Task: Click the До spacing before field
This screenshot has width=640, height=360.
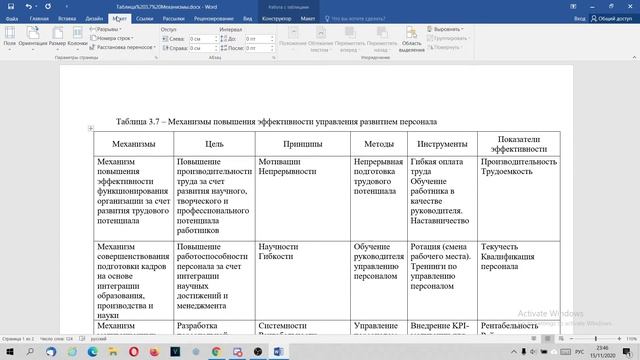Action: click(x=257, y=39)
